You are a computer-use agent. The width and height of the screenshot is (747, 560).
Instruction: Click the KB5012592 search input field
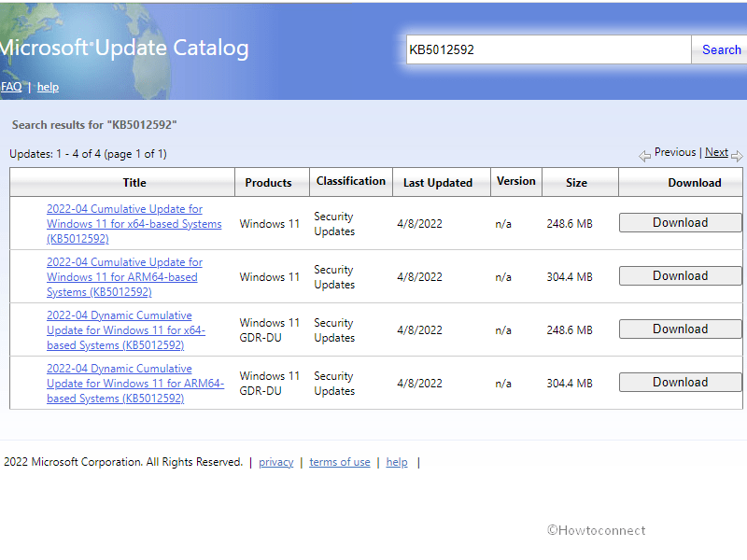click(x=548, y=49)
